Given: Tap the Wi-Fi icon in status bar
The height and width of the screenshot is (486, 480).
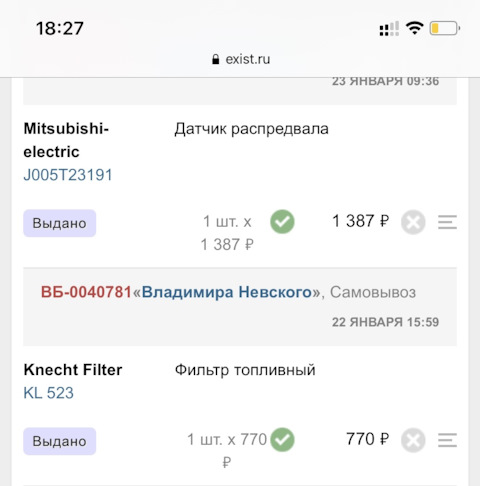Looking at the screenshot, I should pos(414,28).
